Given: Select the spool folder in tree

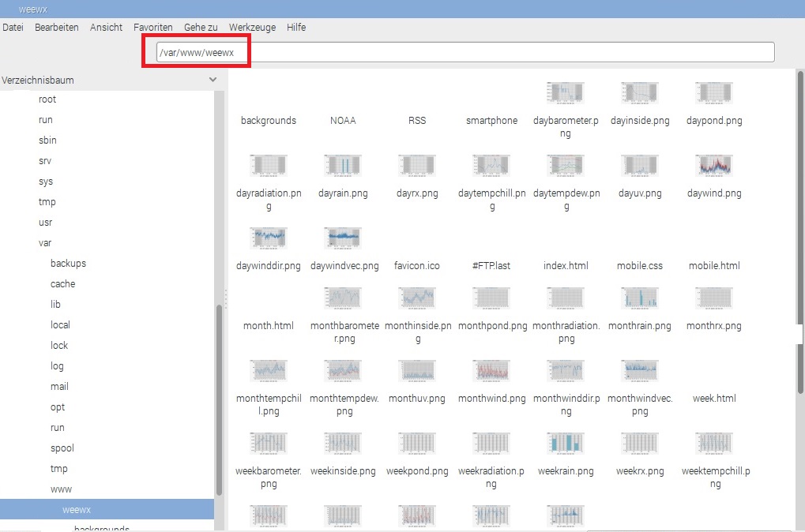Looking at the screenshot, I should pos(62,448).
